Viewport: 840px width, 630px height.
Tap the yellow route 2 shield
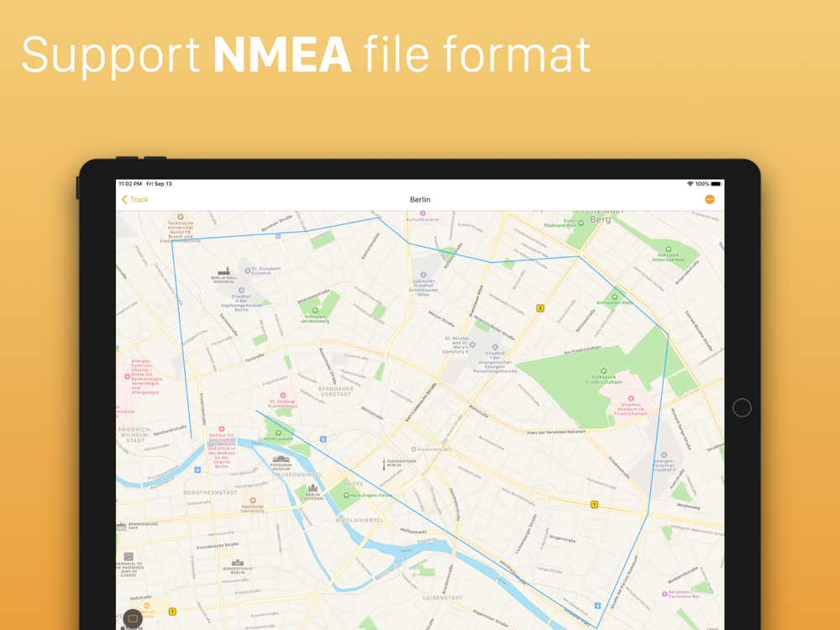tap(540, 308)
